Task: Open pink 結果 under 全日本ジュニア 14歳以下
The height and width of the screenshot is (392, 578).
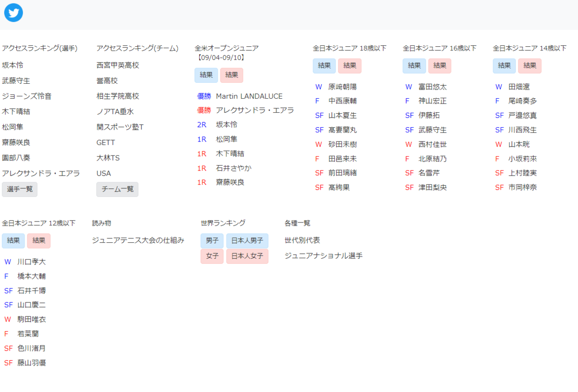Action: 530,66
